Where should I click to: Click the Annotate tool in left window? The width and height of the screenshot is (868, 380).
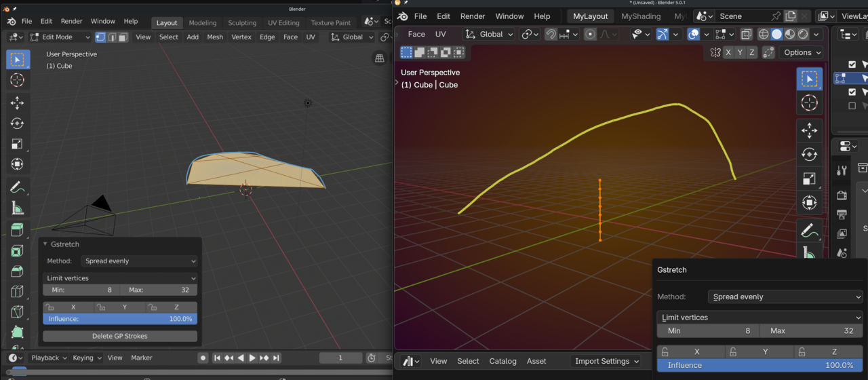tap(18, 187)
